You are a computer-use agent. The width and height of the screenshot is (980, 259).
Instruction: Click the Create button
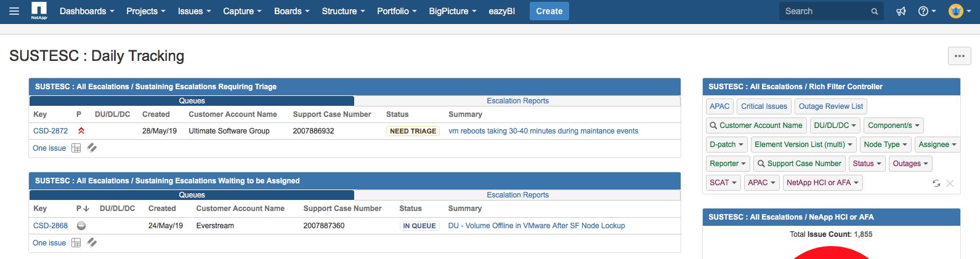(x=549, y=11)
